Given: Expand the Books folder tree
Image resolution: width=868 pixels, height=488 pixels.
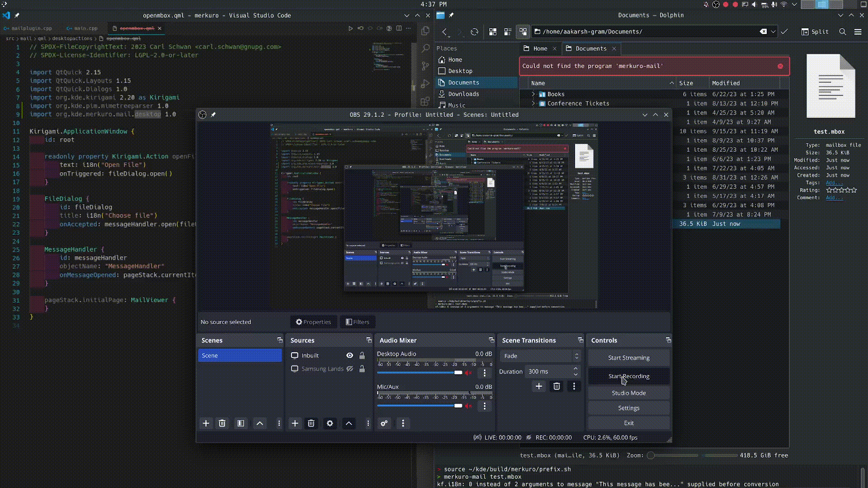Looking at the screenshot, I should (533, 94).
